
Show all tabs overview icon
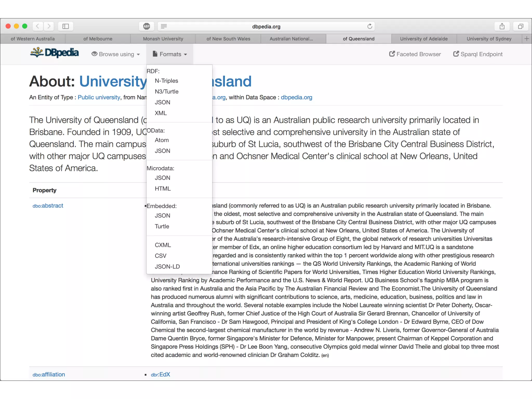point(521,26)
